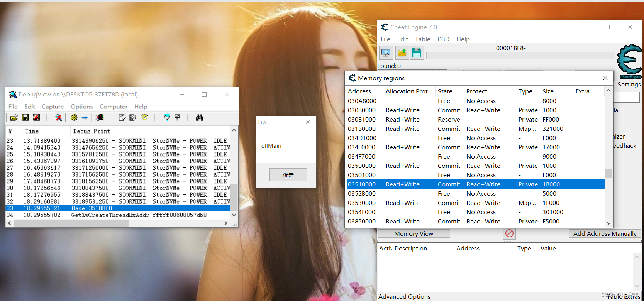Click DebugView open log folder icon

point(14,118)
